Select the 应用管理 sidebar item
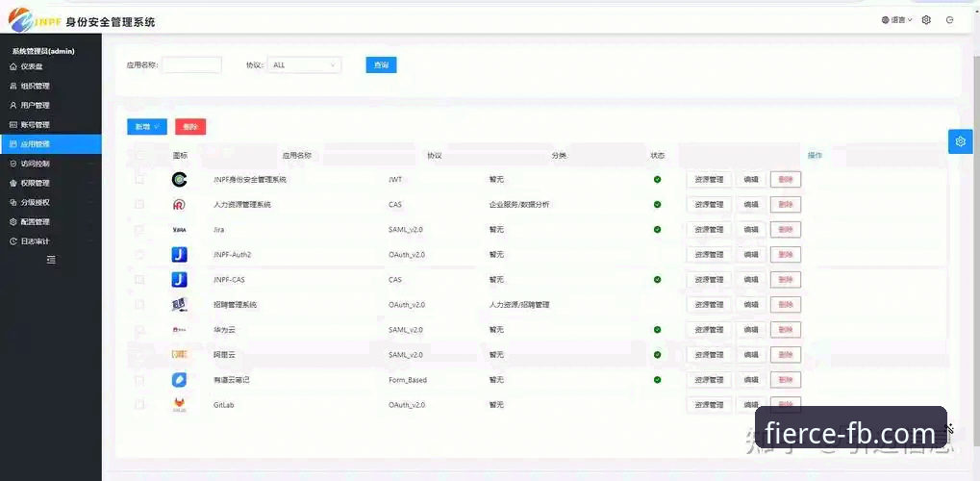 tap(51, 144)
